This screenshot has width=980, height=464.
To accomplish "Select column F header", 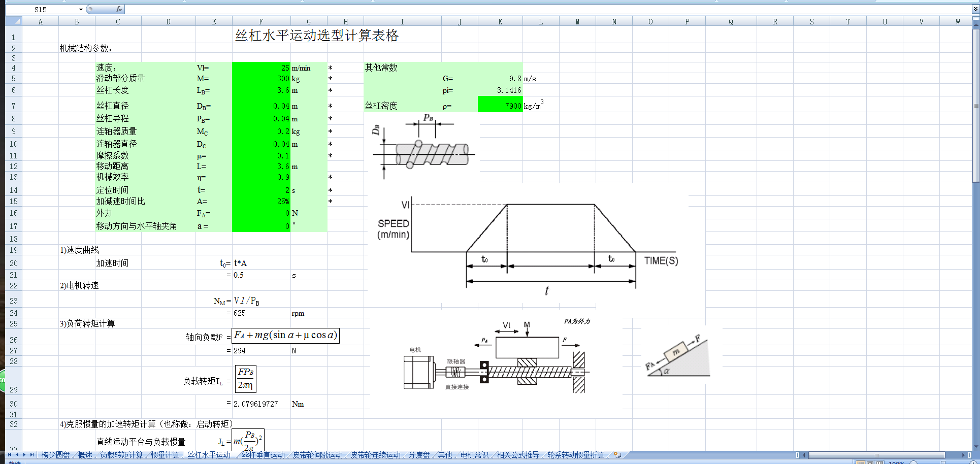I will [261, 21].
